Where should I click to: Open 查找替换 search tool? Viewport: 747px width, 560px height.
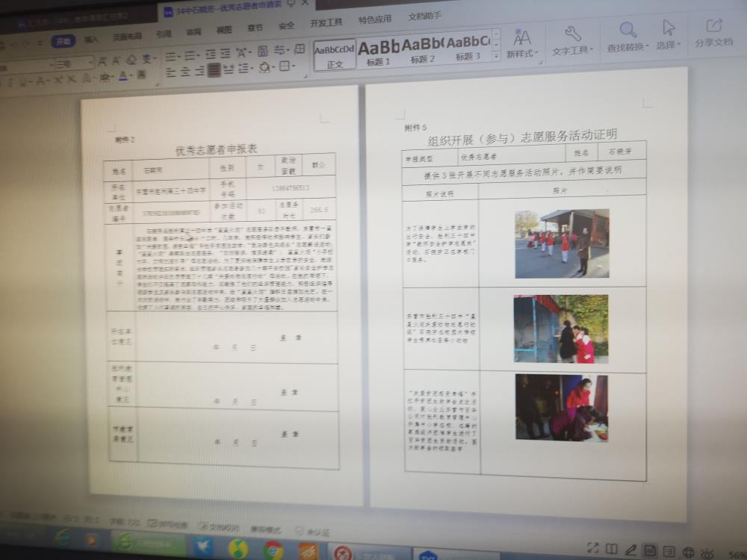point(628,37)
